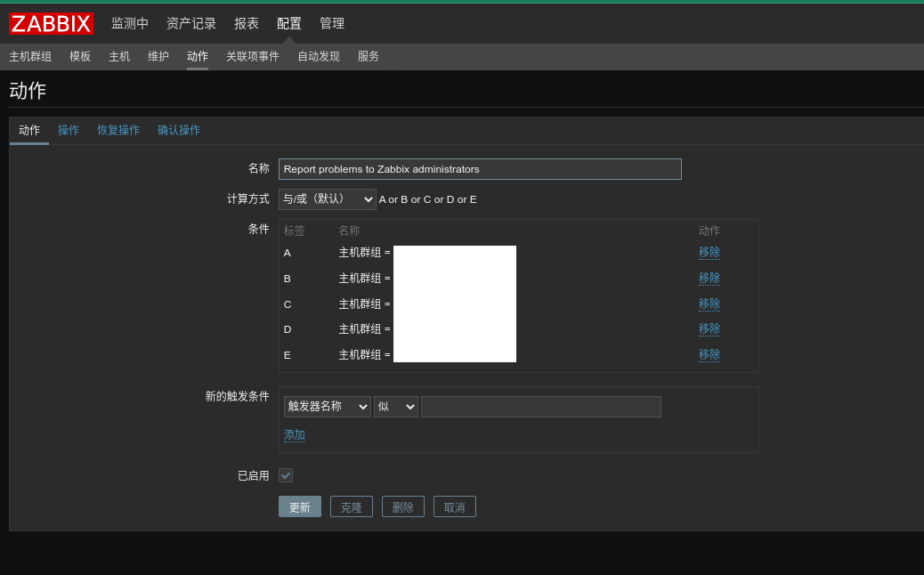Remove condition D via 移除
Viewport: 924px width, 575px height.
tap(709, 328)
